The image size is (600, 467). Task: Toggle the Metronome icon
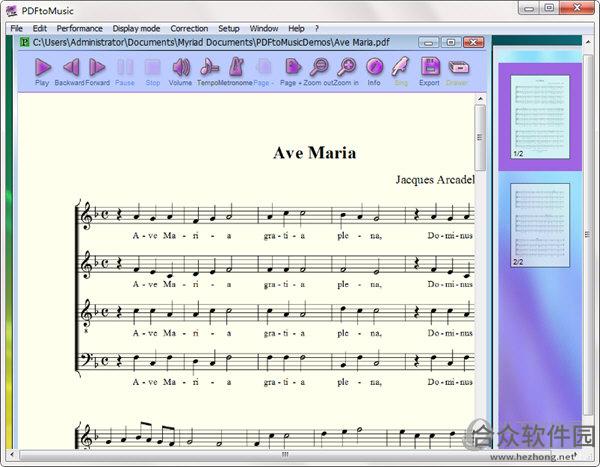pos(236,67)
